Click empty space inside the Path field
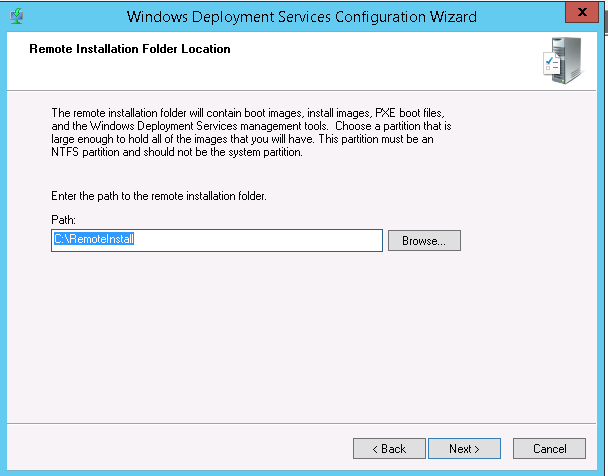This screenshot has height=476, width=608. (280, 241)
